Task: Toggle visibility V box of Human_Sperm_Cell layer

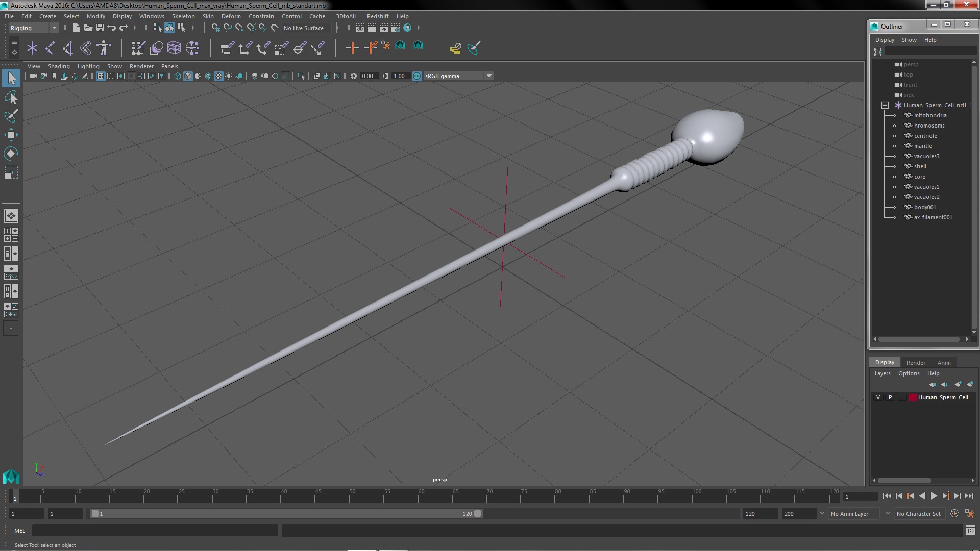Action: click(x=878, y=397)
